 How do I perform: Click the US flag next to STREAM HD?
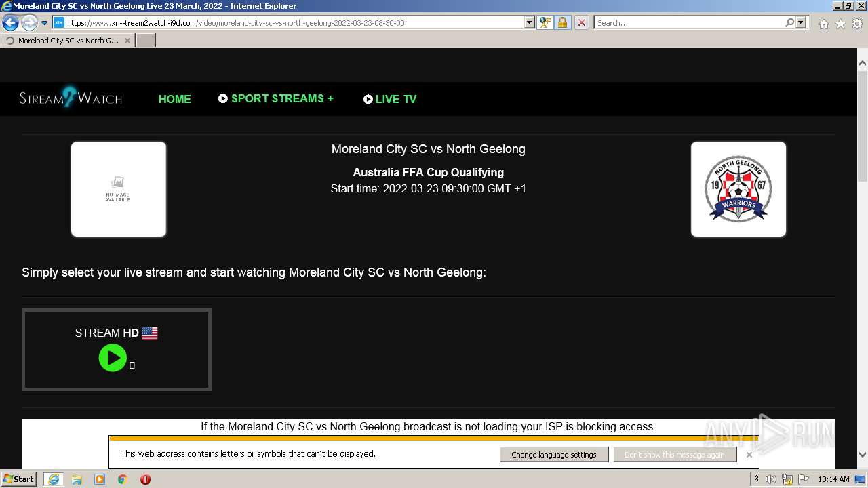coord(150,333)
